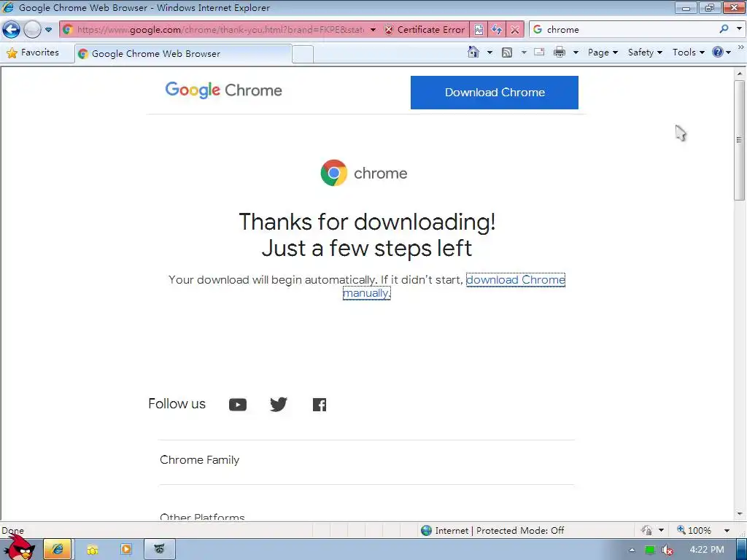This screenshot has width=747, height=560.
Task: Open the Page menu
Action: (603, 52)
